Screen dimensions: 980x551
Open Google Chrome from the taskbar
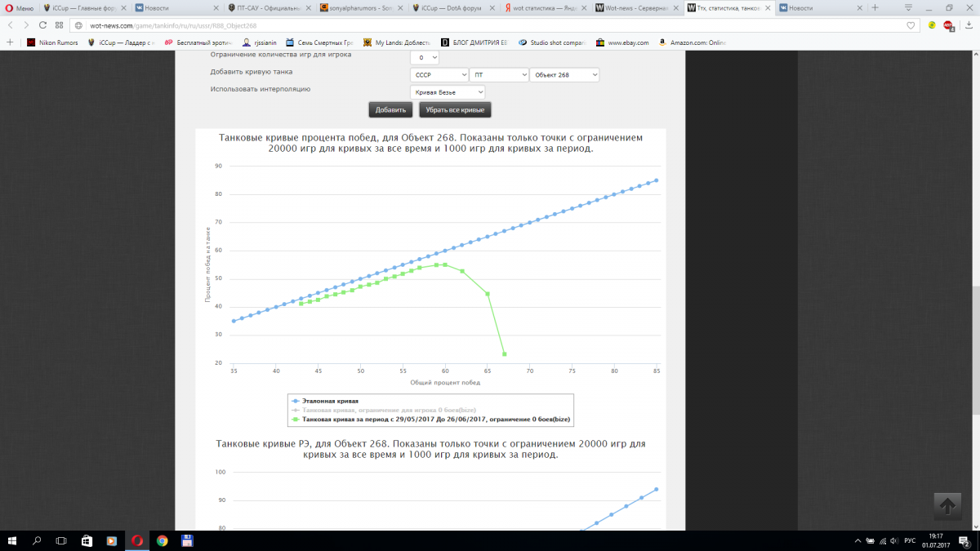163,540
